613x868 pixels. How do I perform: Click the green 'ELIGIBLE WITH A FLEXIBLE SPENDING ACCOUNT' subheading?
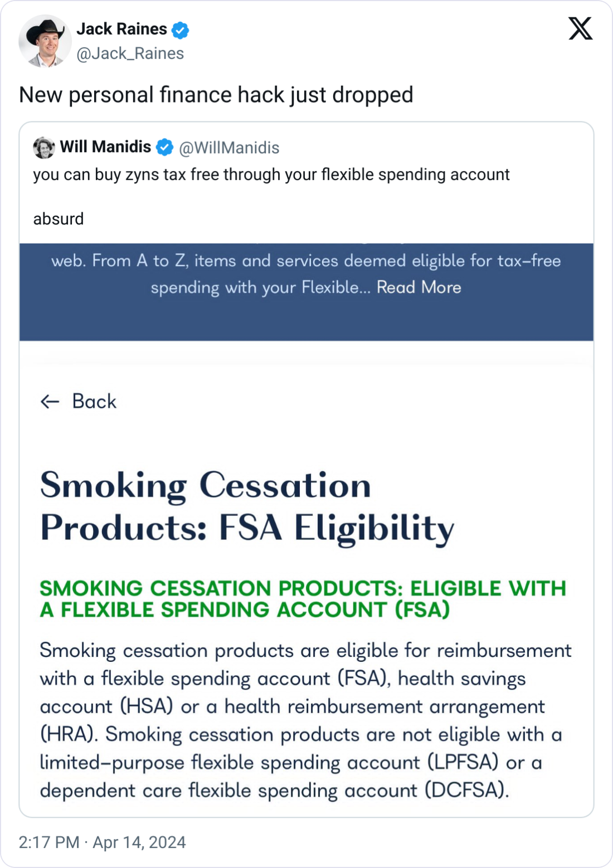point(303,599)
